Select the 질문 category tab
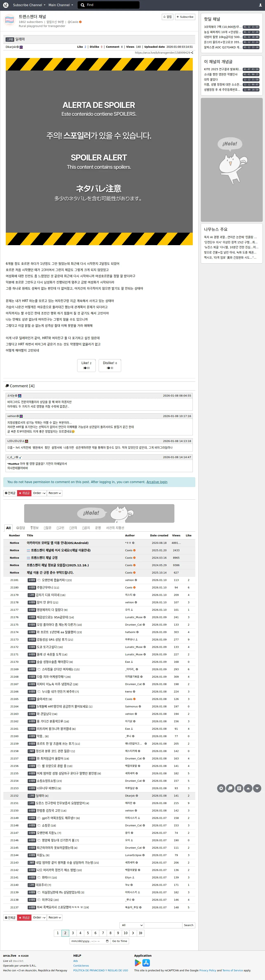Image resolution: width=265 pixels, height=980 pixels. [47, 528]
